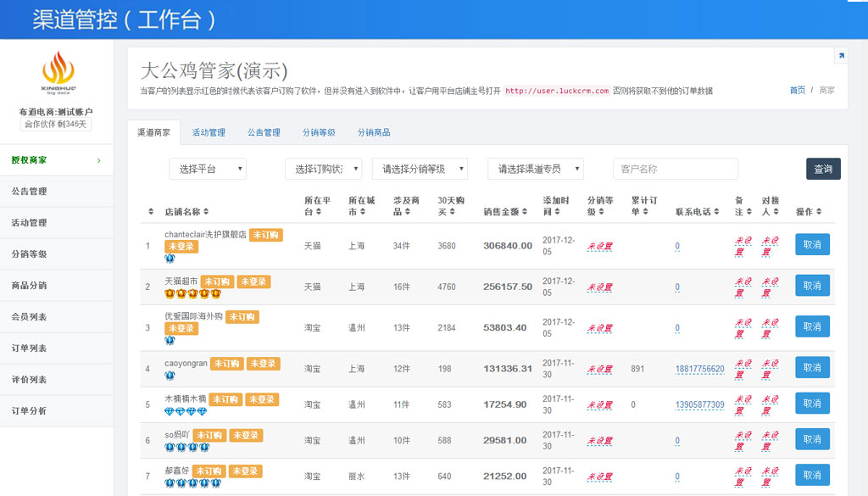This screenshot has width=868, height=496.
Task: Click 未设置 分销等级 for 天猫超市
Action: click(x=600, y=287)
